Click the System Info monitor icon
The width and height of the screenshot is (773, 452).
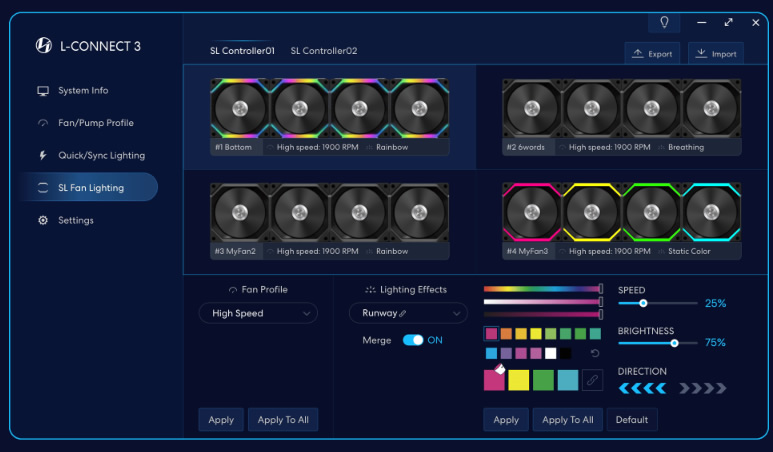click(43, 91)
